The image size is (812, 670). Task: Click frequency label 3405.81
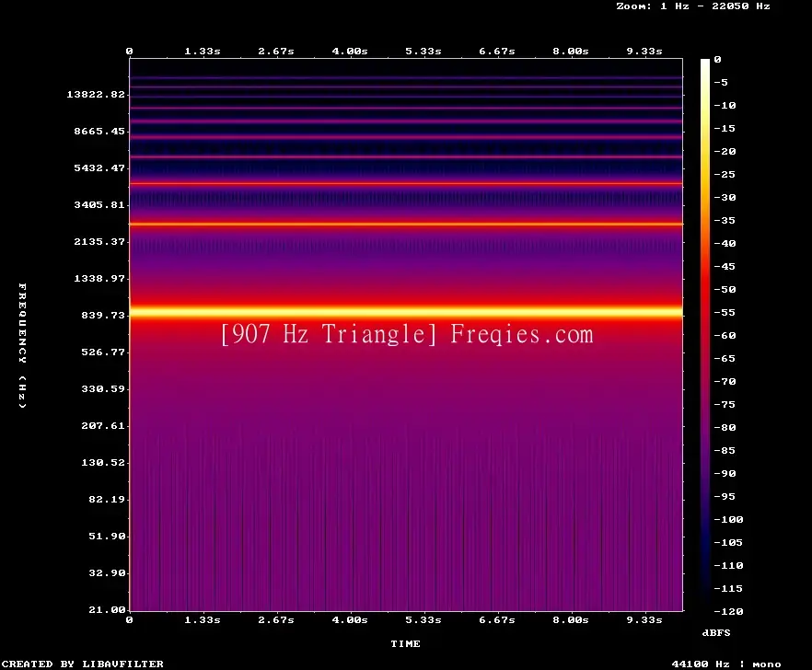click(99, 204)
